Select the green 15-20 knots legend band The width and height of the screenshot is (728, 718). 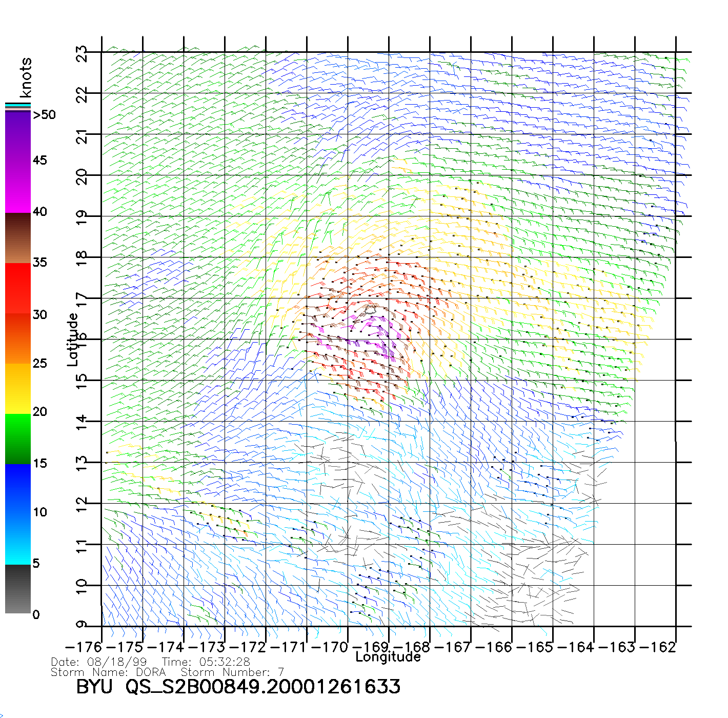coord(18,438)
